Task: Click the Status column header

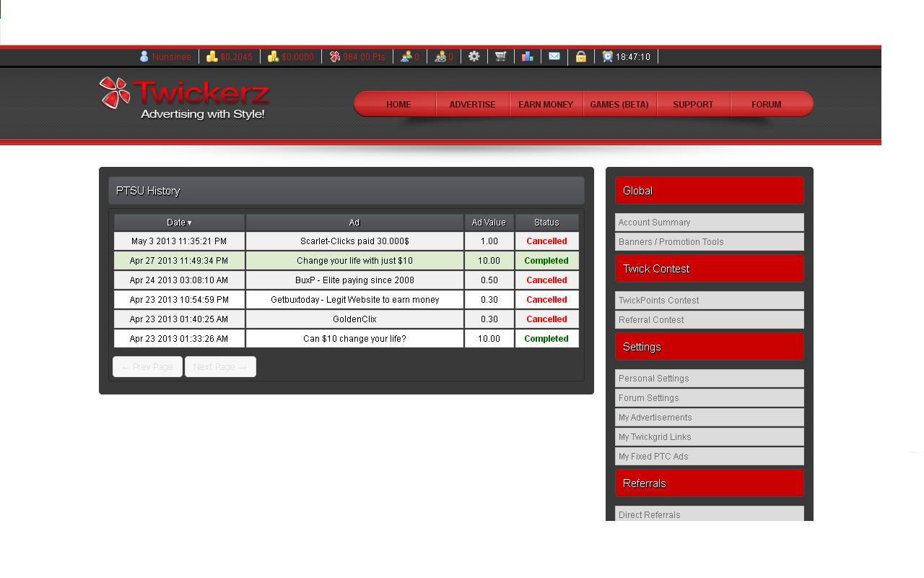Action: click(546, 223)
